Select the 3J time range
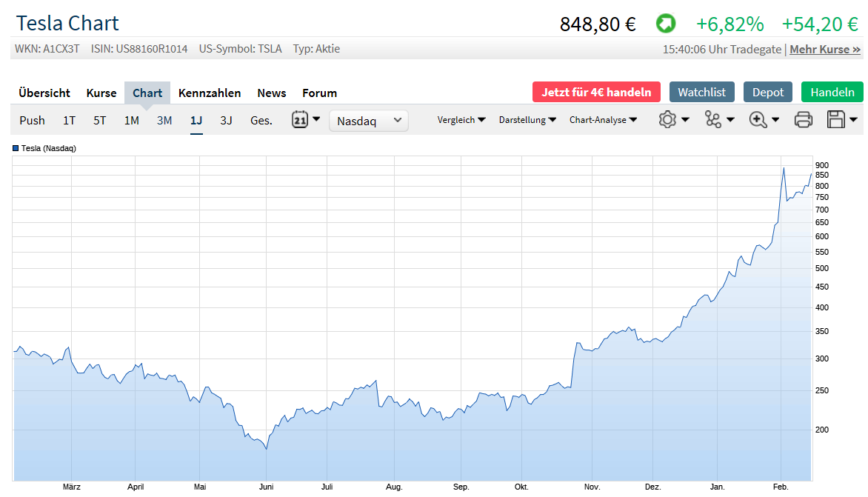Screen dimensions: 868x497 [x=226, y=120]
